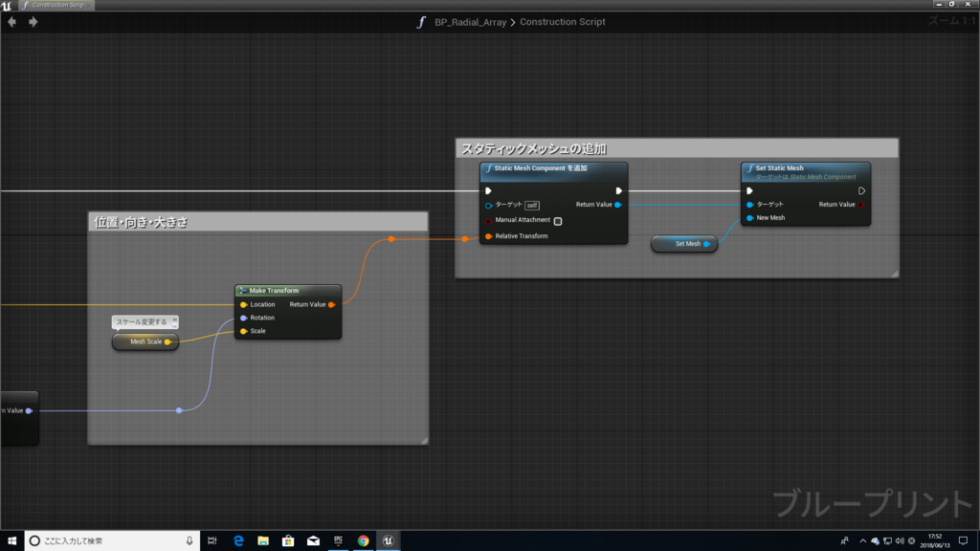Select the Make Transform node header
The height and width of the screenshot is (551, 980).
288,291
